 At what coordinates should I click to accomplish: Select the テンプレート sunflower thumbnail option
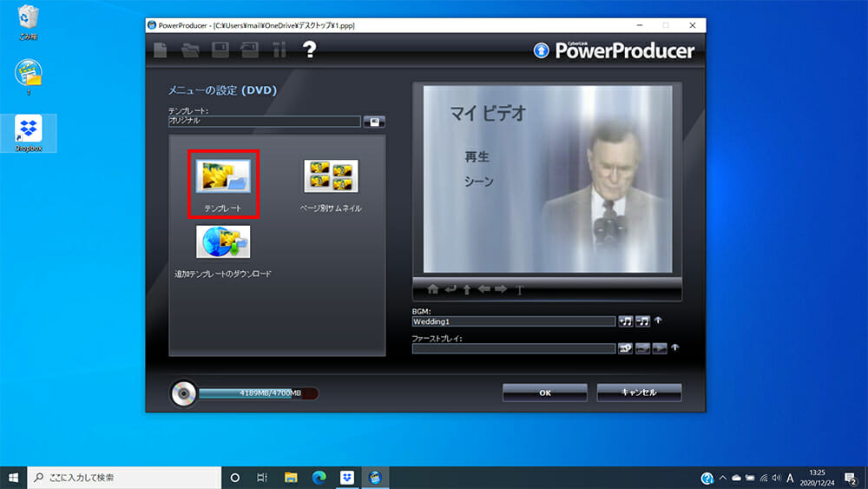pos(223,176)
